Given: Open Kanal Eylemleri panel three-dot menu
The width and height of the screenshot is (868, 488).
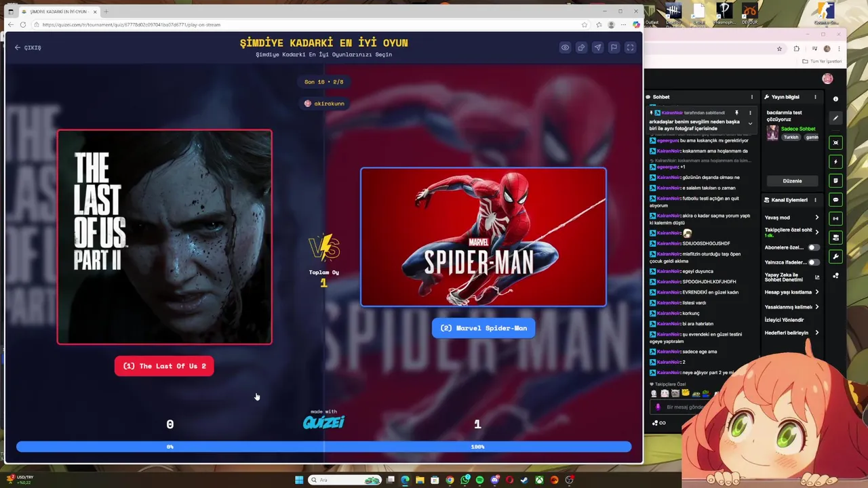Looking at the screenshot, I should [x=815, y=200].
